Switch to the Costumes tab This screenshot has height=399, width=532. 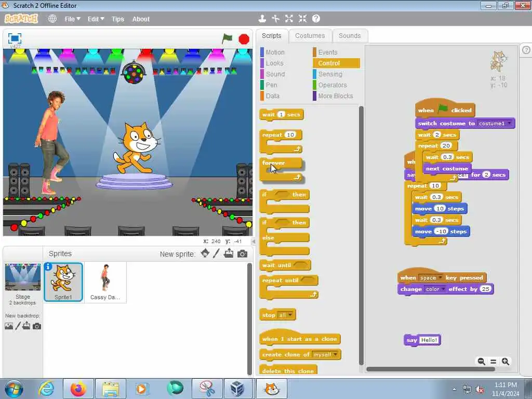[x=310, y=36]
